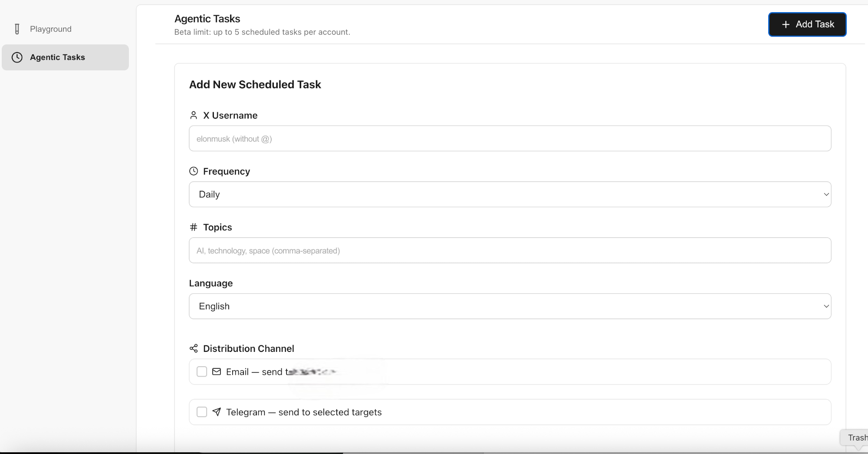Click inside the X Username input field

(x=510, y=138)
